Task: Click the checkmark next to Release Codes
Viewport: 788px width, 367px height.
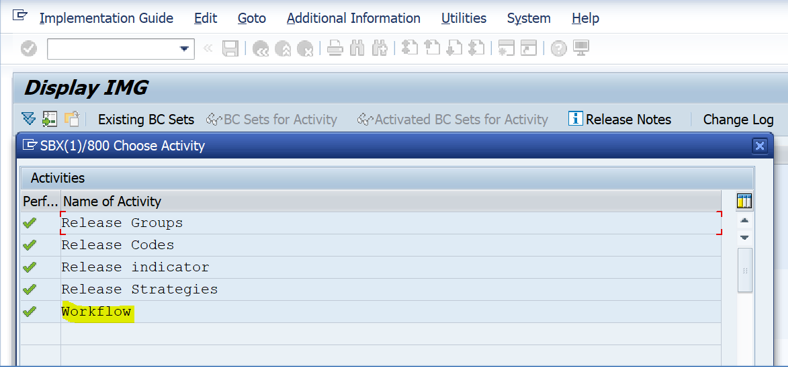Action: click(30, 245)
